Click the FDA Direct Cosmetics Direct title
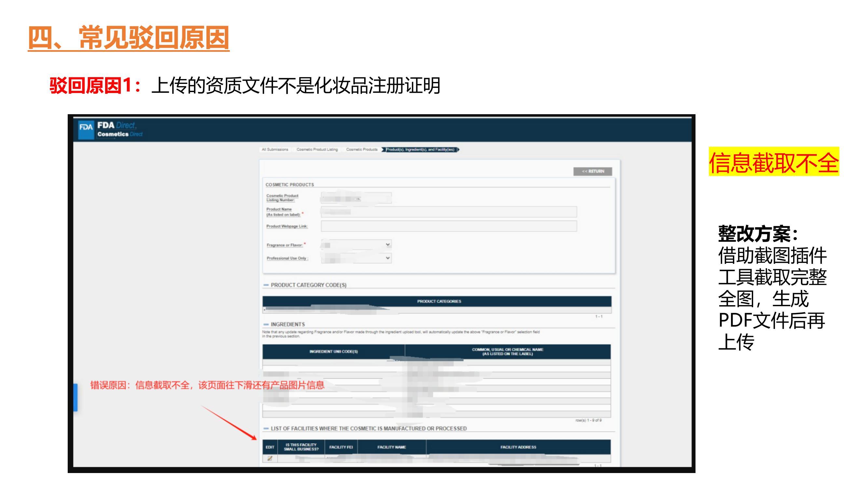Screen dimensions: 868x488 pos(119,129)
